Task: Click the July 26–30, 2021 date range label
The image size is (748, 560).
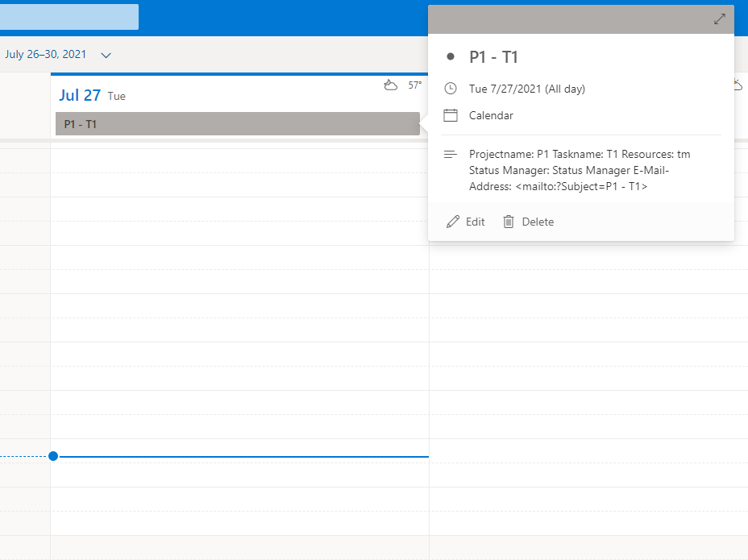Action: (45, 54)
